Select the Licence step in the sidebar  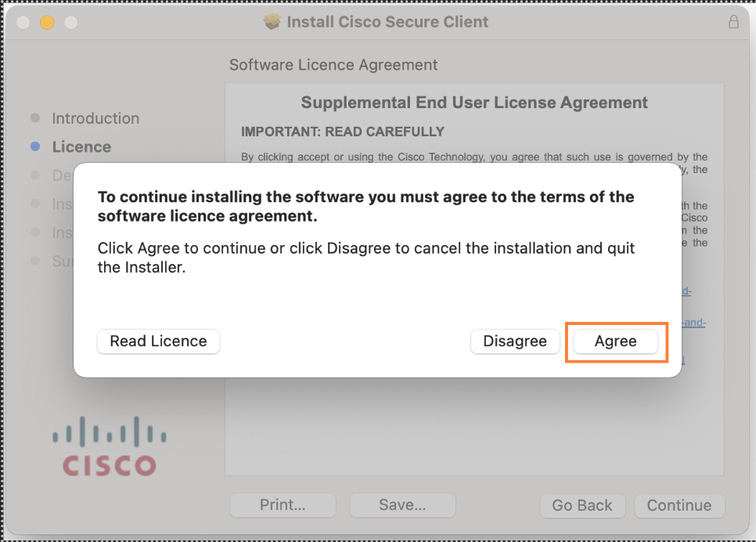pos(81,146)
